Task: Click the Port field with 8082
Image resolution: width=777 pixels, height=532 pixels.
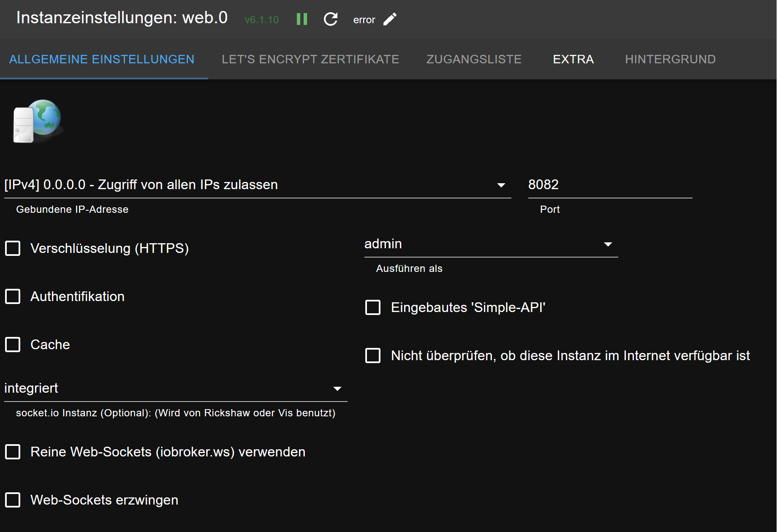Action: point(610,185)
